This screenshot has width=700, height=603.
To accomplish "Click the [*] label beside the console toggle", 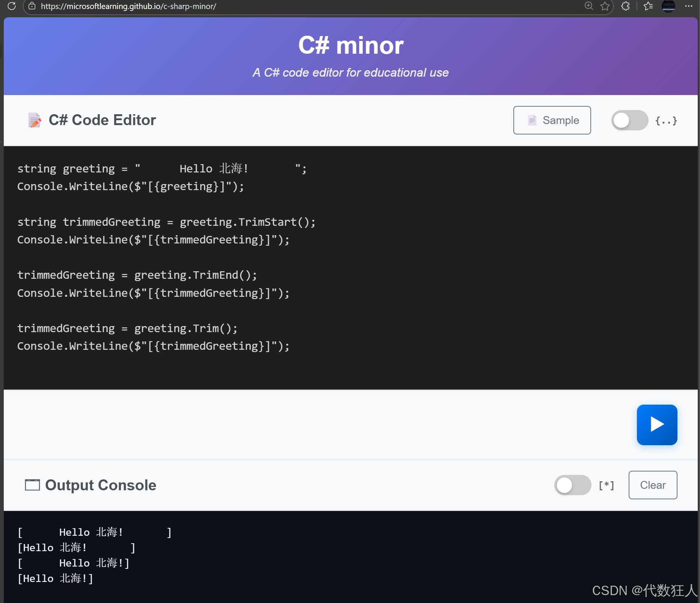I will [x=606, y=485].
